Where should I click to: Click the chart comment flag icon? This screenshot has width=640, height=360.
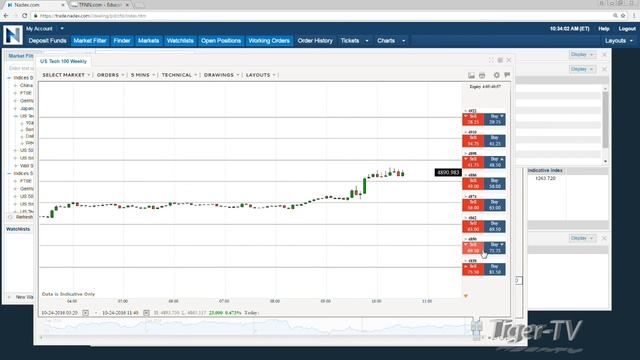(507, 75)
